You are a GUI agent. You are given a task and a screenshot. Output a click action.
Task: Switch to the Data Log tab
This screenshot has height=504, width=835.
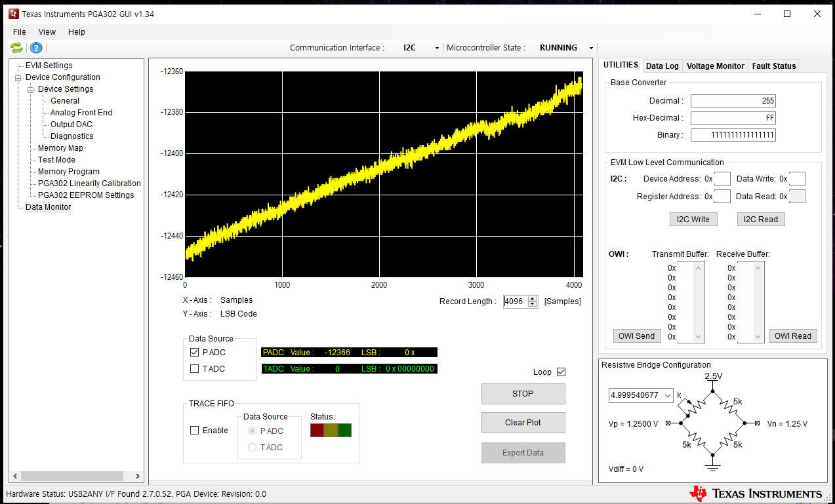662,66
